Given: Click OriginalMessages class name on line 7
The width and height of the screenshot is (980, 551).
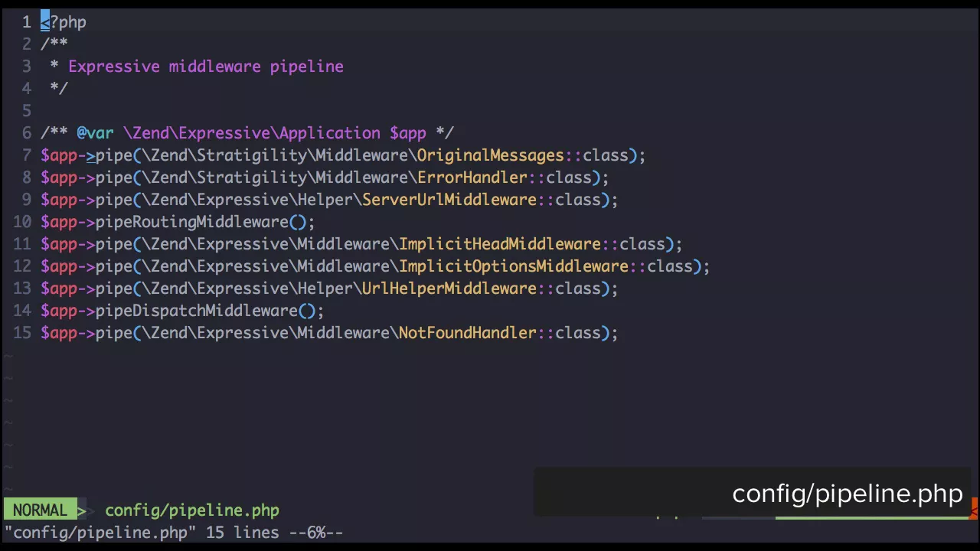Looking at the screenshot, I should 490,155.
